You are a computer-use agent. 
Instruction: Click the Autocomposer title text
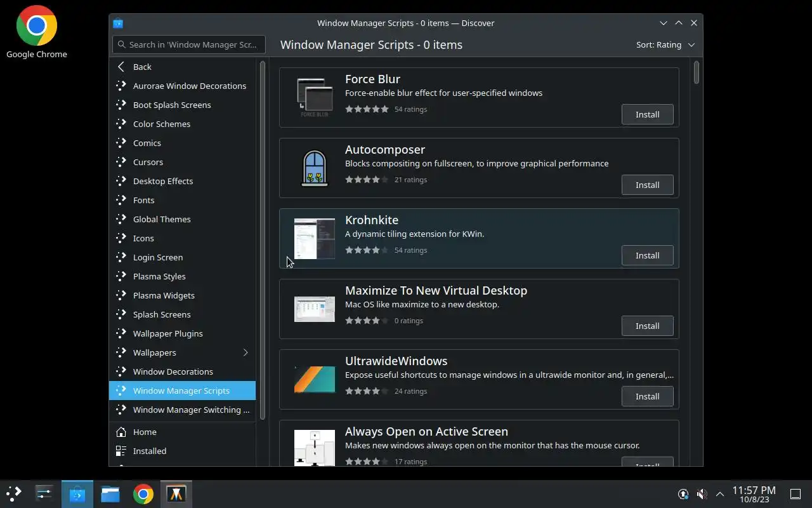pos(385,149)
